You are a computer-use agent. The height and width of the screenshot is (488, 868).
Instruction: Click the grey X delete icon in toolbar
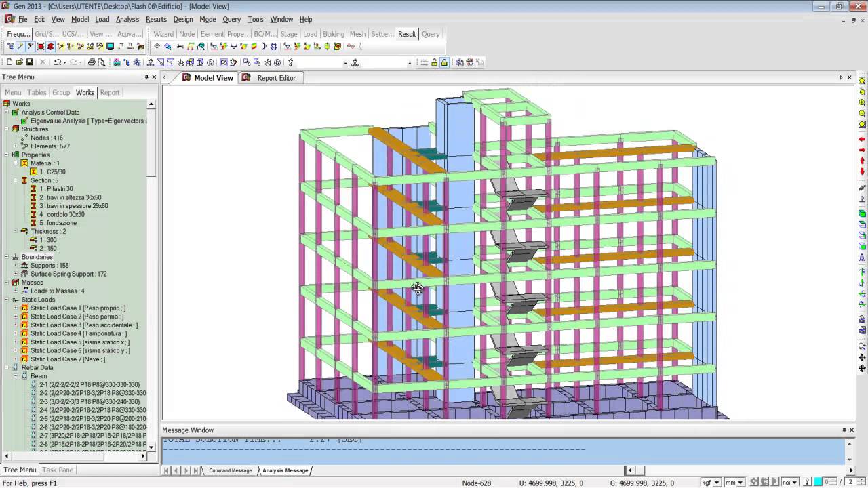pyautogui.click(x=43, y=62)
